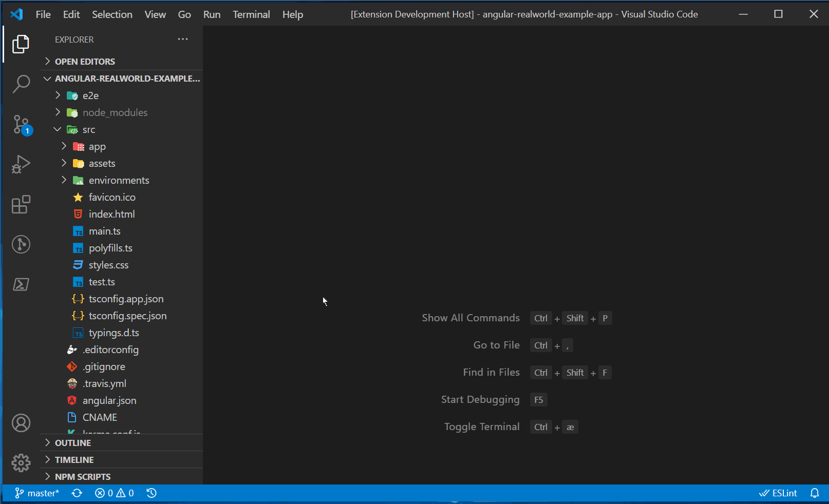Expand the OPEN EDITORS section
The height and width of the screenshot is (504, 829).
pyautogui.click(x=121, y=62)
